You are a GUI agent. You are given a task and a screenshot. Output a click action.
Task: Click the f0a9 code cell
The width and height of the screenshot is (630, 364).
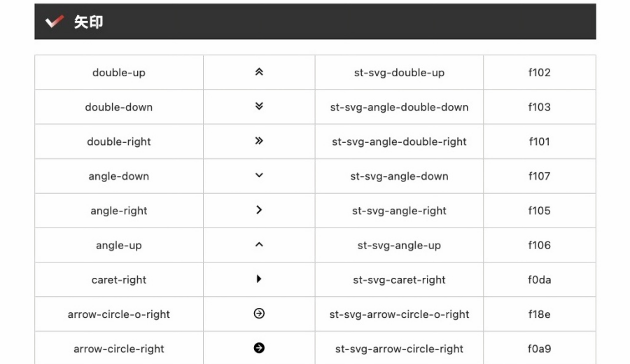(x=540, y=348)
